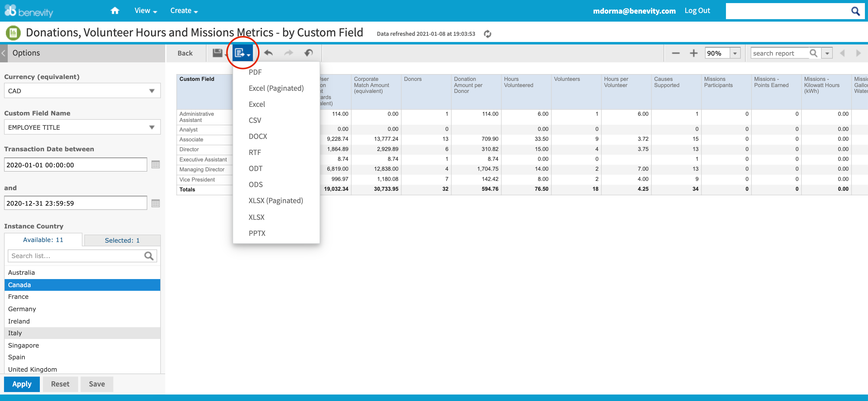
Task: Select Spain in the country list
Action: (x=82, y=357)
